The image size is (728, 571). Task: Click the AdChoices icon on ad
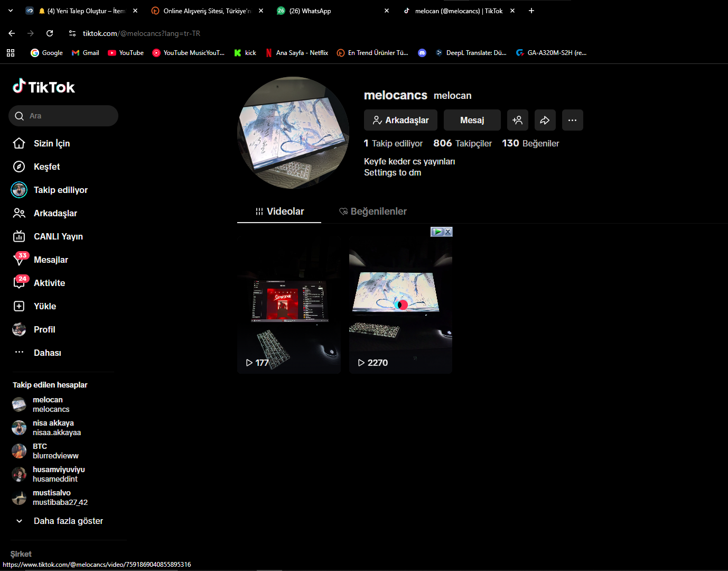coord(437,232)
